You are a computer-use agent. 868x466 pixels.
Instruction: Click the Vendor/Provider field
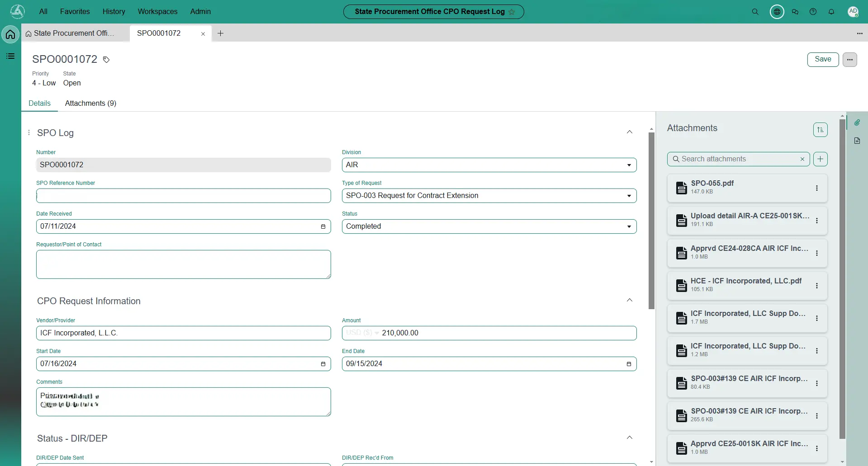184,333
